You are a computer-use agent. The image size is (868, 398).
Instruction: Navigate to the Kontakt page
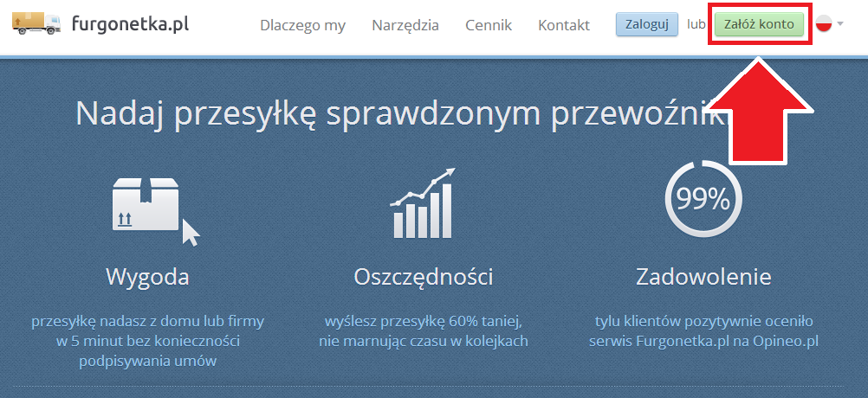[563, 25]
